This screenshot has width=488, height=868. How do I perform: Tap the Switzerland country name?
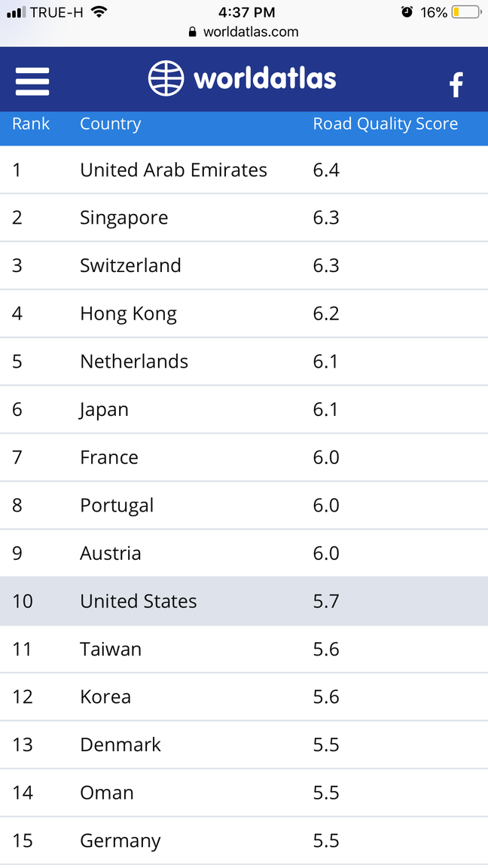click(x=130, y=265)
